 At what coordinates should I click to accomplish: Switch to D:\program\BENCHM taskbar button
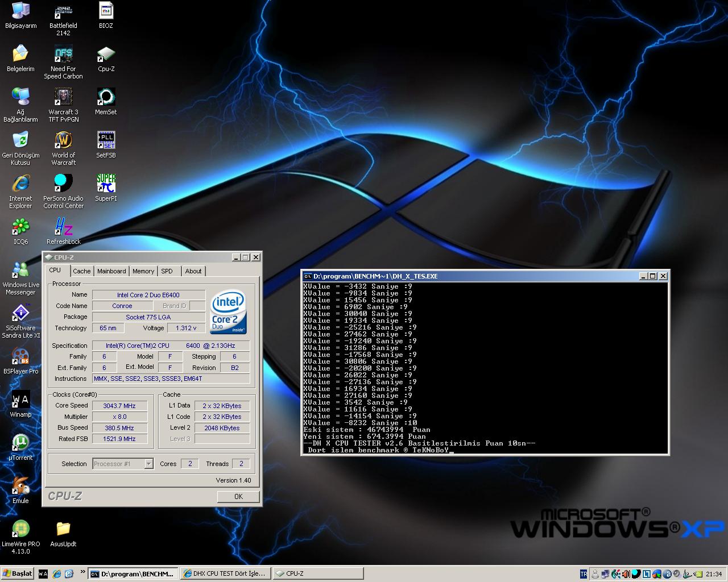[134, 574]
